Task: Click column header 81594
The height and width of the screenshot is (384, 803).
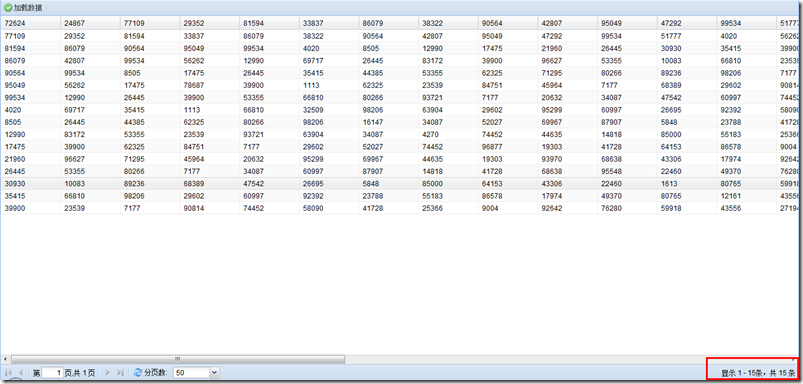Action: click(x=269, y=23)
